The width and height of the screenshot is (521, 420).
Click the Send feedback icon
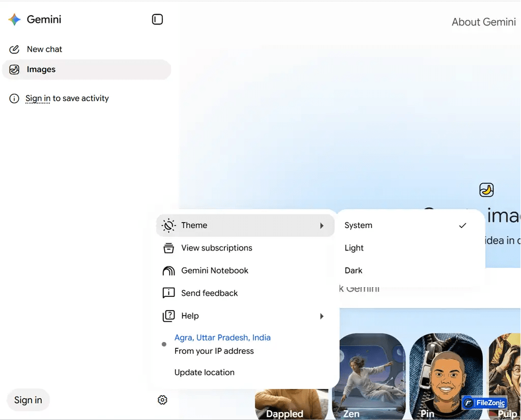pyautogui.click(x=168, y=293)
